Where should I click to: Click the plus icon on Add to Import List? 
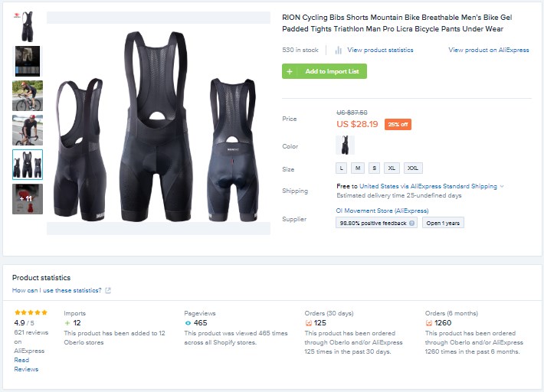(290, 71)
